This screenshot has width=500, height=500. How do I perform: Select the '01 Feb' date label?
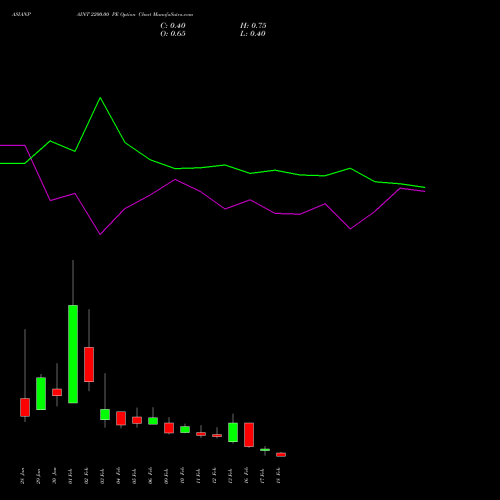pyautogui.click(x=71, y=476)
